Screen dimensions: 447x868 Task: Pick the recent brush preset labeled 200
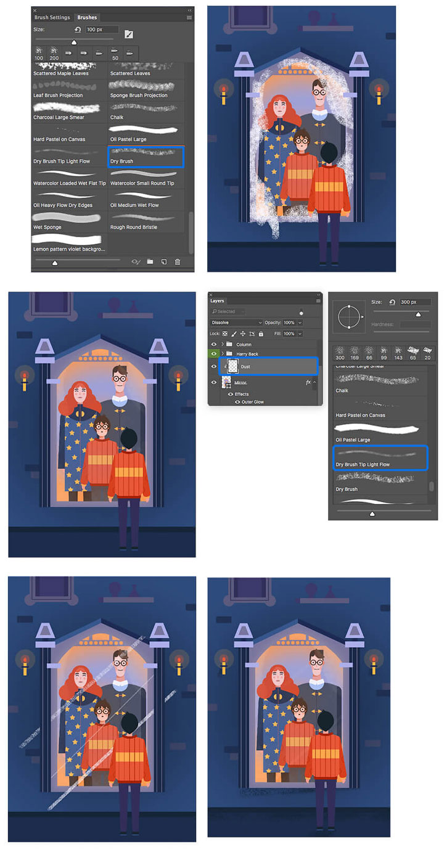point(54,54)
